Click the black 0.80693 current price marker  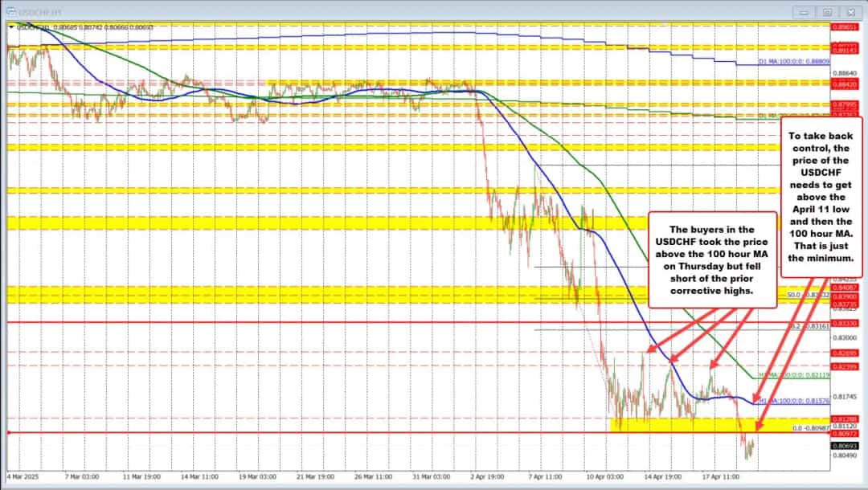coord(845,444)
